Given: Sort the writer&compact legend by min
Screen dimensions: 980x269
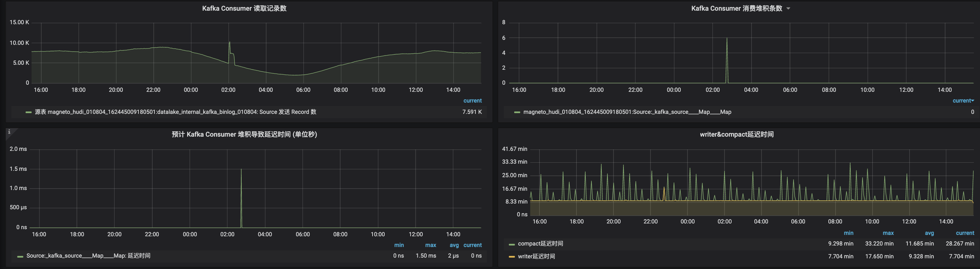Looking at the screenshot, I should coord(848,233).
